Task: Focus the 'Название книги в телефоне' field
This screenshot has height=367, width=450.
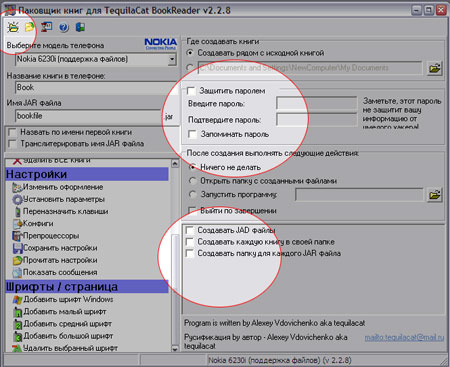Action: click(x=96, y=88)
